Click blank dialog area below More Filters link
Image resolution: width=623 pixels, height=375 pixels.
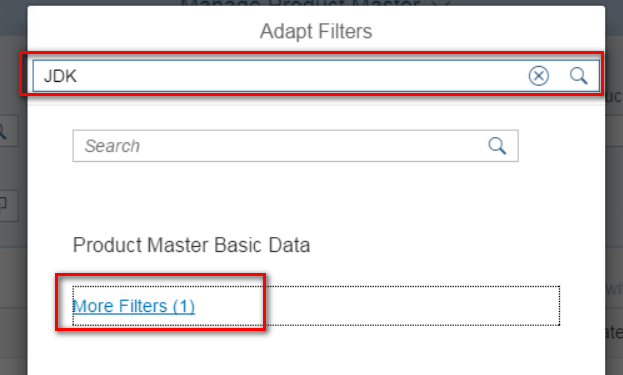[316, 352]
